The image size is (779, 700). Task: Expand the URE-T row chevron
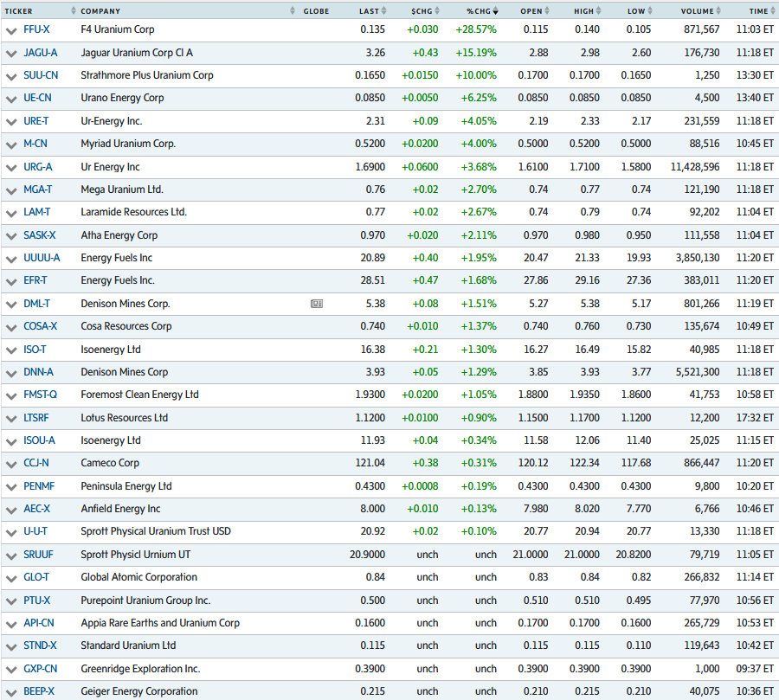[x=11, y=122]
